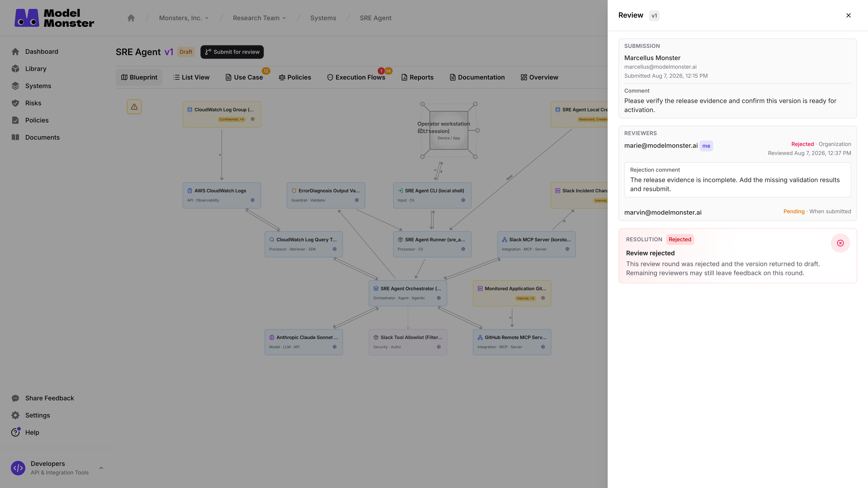
Task: Select the Operator workstation device node
Action: [449, 130]
